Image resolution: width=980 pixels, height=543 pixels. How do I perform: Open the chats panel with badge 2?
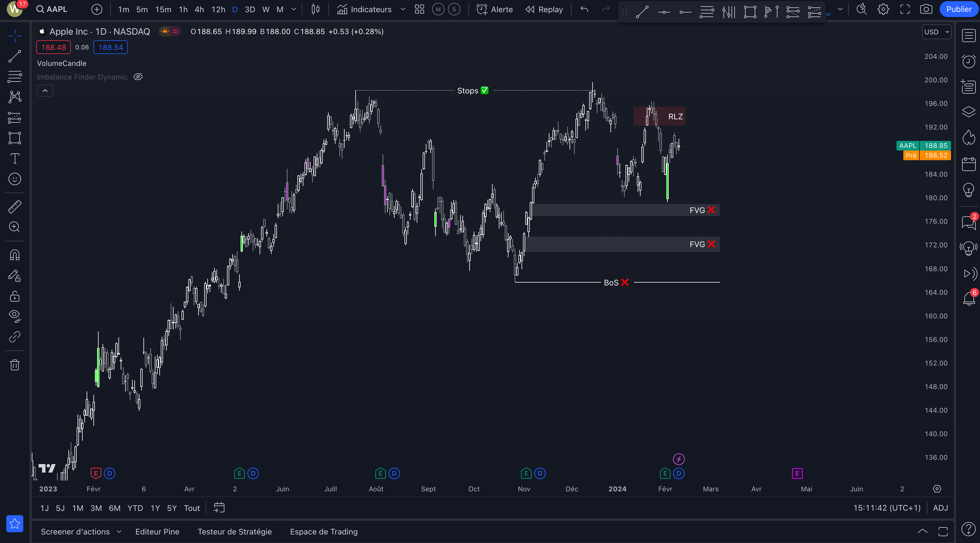[x=969, y=222]
